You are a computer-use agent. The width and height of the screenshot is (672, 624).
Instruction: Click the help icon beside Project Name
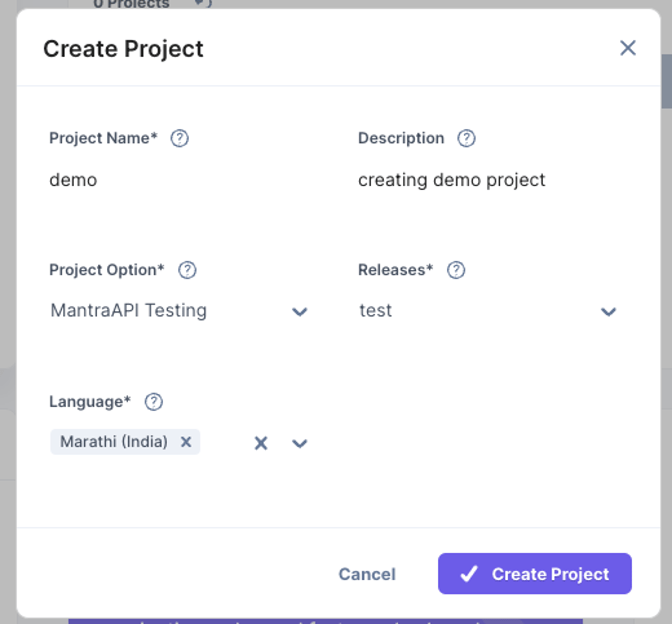coord(179,138)
